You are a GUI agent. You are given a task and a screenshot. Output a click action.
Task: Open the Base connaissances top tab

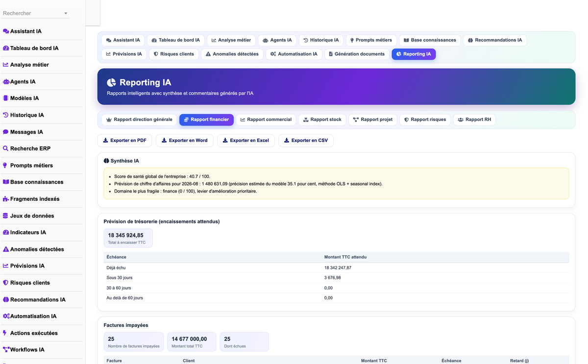pyautogui.click(x=430, y=40)
